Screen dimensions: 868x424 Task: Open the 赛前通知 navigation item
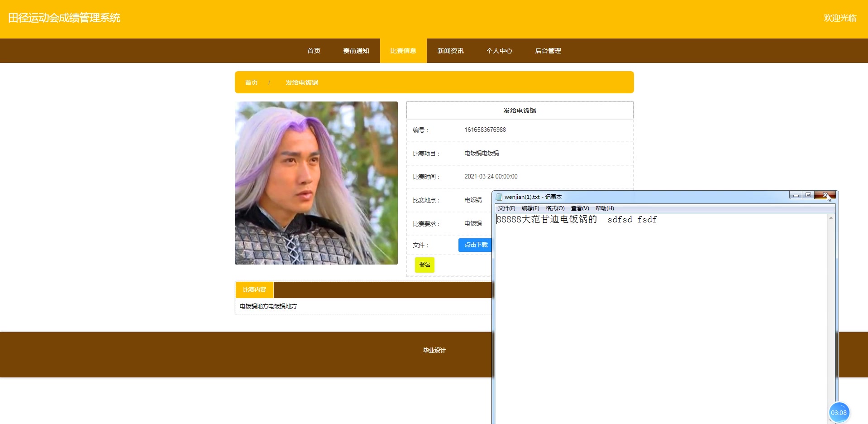(356, 51)
